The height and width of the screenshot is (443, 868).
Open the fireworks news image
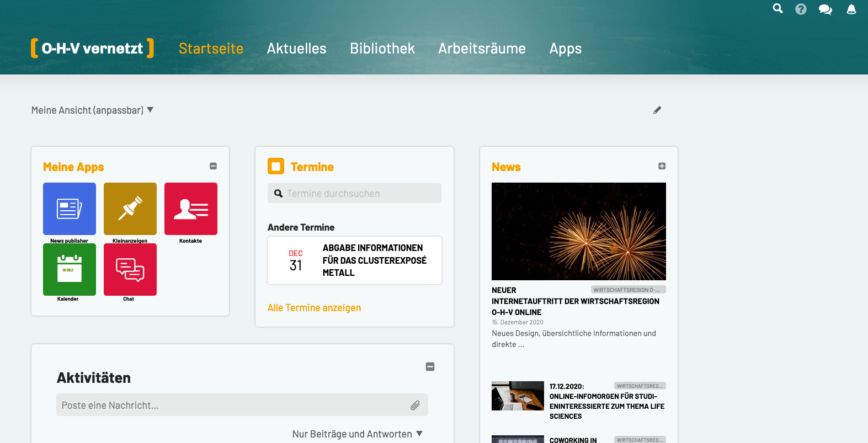[579, 231]
